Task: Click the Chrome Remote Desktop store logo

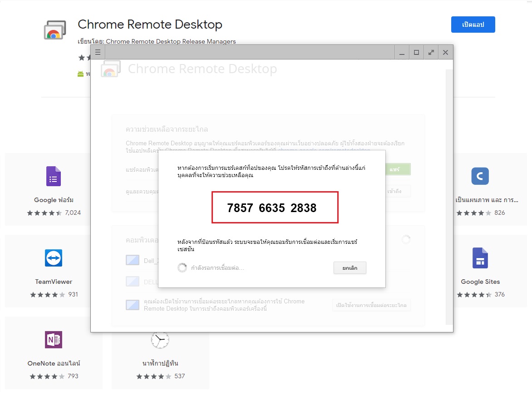Action: [54, 30]
